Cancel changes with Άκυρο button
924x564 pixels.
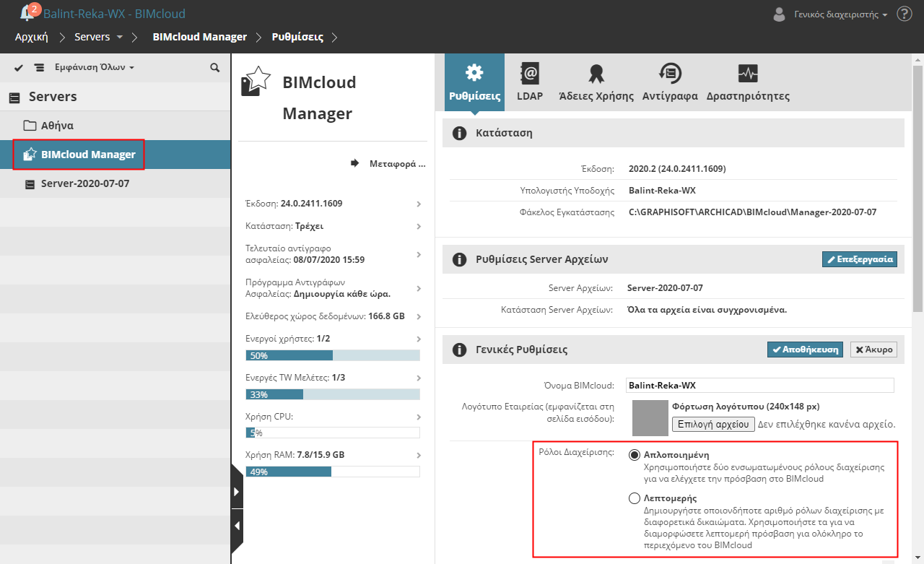874,350
